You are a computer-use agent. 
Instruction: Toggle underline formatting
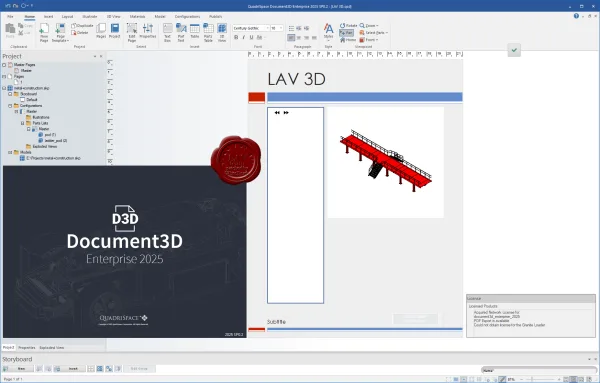(251, 37)
